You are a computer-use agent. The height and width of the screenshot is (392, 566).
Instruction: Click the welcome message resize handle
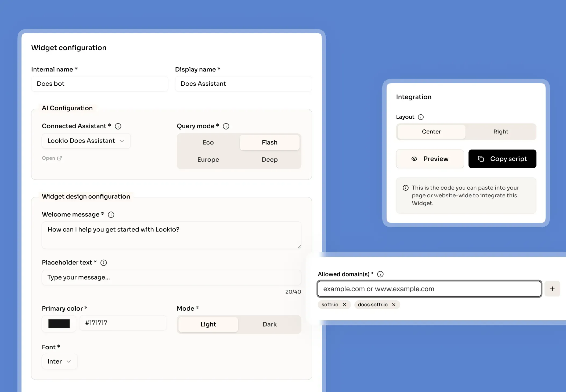pyautogui.click(x=299, y=247)
